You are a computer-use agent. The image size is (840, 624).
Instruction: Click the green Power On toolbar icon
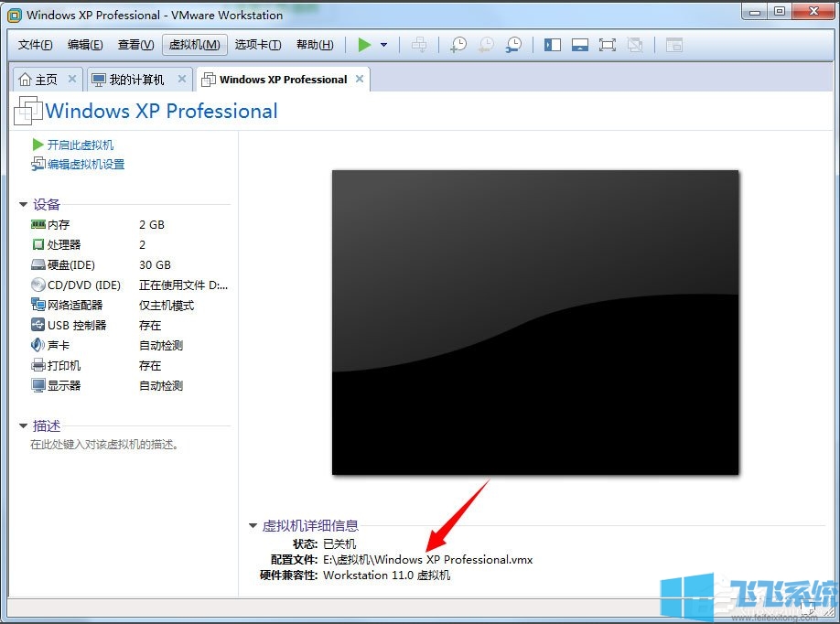click(x=363, y=44)
